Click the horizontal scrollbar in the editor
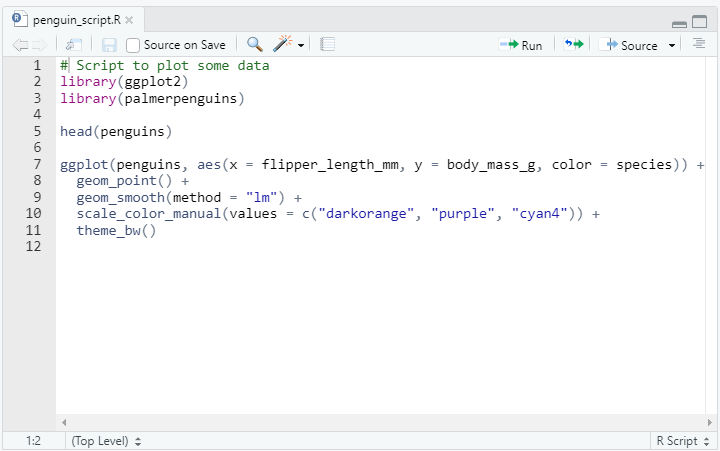 coord(380,423)
